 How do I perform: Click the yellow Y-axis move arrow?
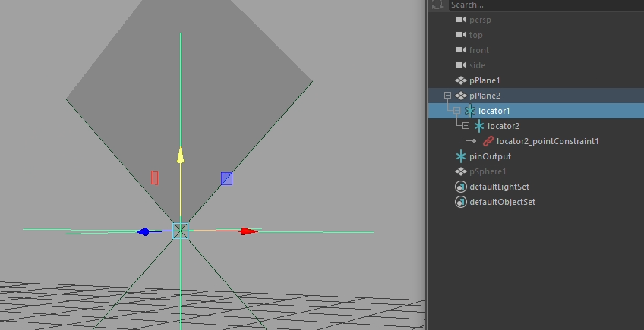180,156
